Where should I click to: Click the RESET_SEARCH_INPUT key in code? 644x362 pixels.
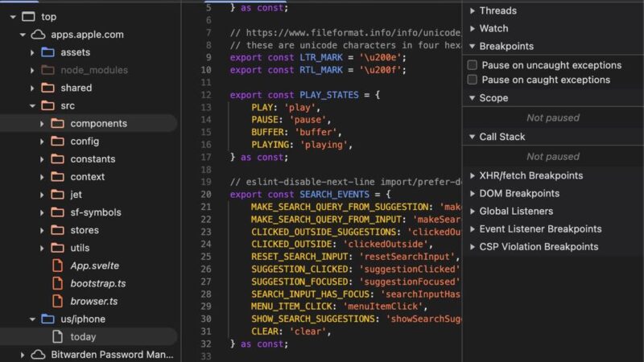(299, 257)
